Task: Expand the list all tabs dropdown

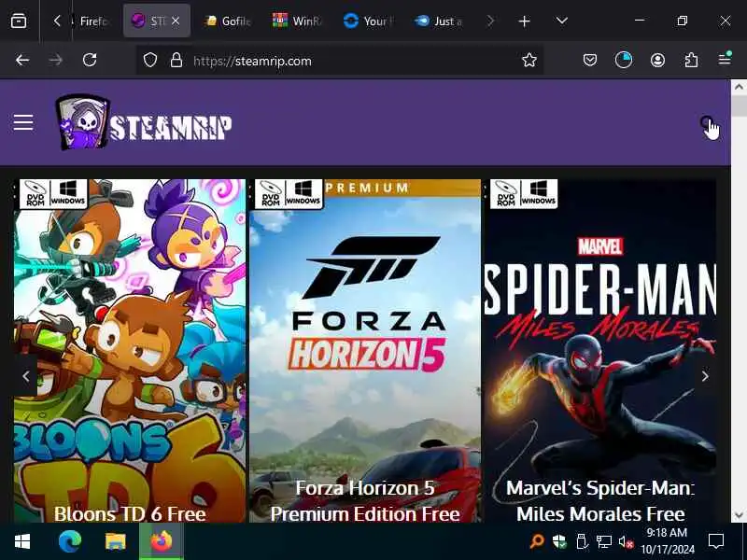Action: pos(562,21)
